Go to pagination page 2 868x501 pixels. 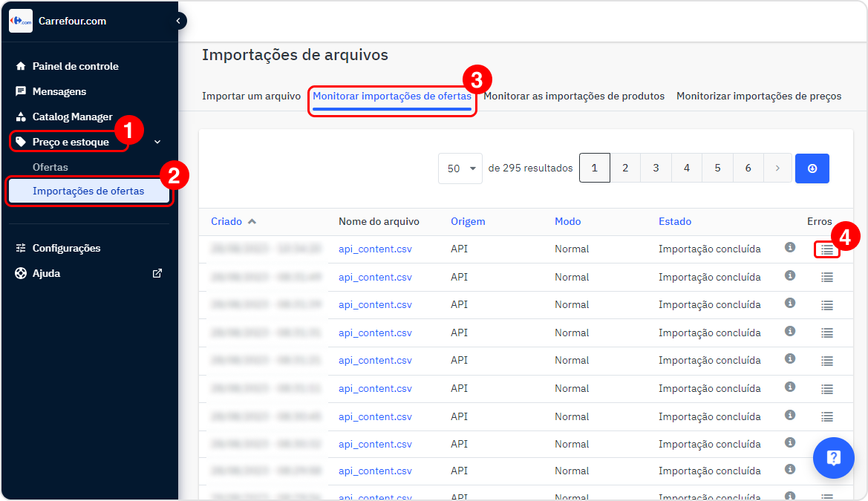coord(625,168)
